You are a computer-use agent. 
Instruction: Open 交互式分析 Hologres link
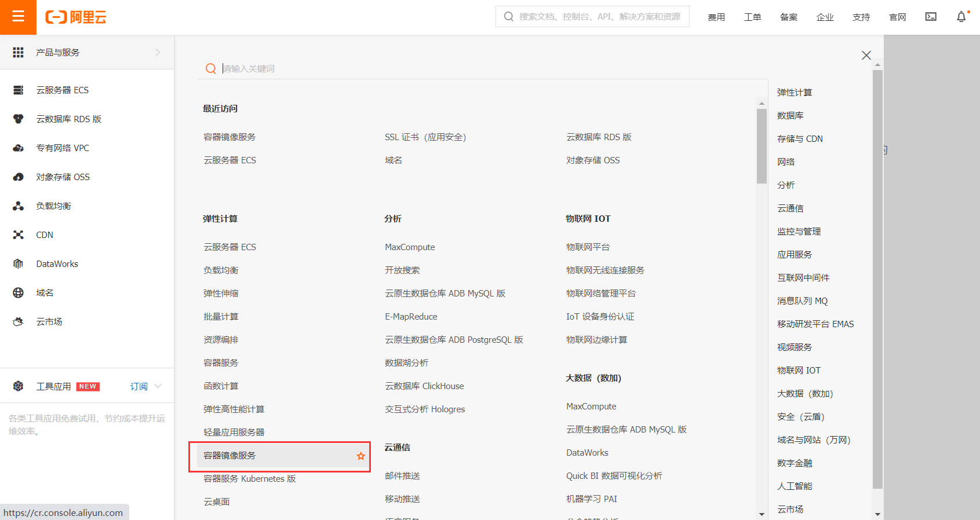(x=425, y=409)
